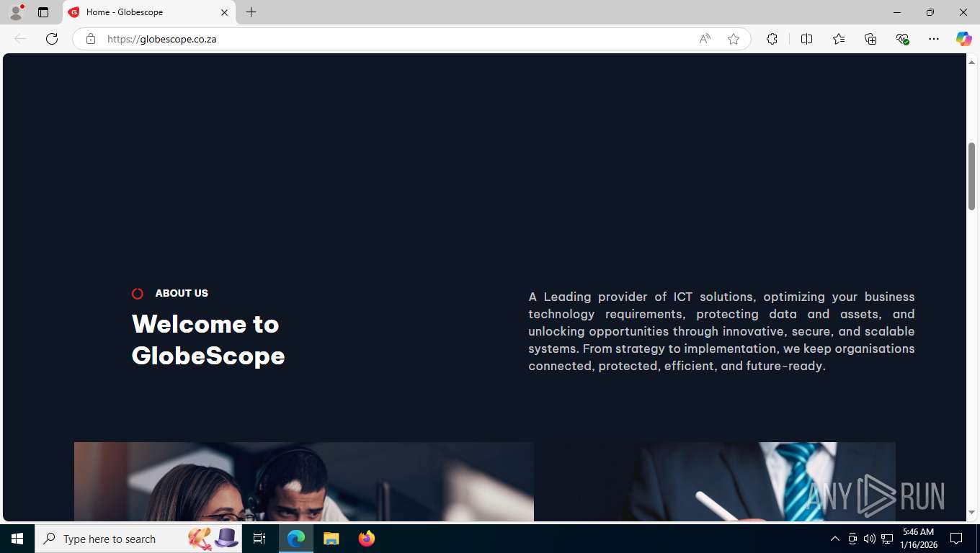Add this page to favorites star
980x553 pixels.
[x=734, y=39]
